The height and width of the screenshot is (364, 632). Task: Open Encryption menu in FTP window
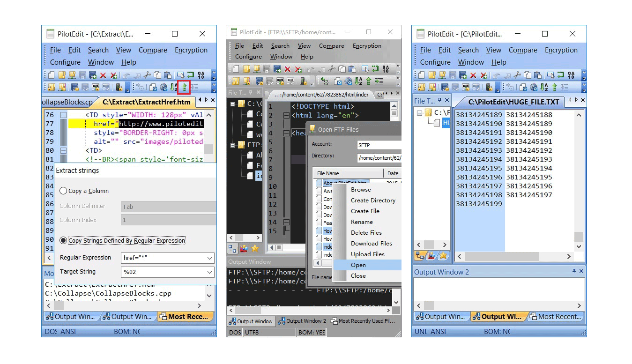pyautogui.click(x=367, y=45)
